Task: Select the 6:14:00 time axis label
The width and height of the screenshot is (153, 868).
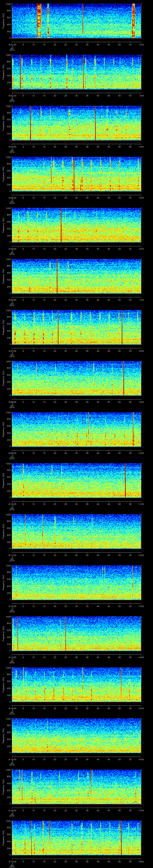Action: pyautogui.click(x=12, y=708)
